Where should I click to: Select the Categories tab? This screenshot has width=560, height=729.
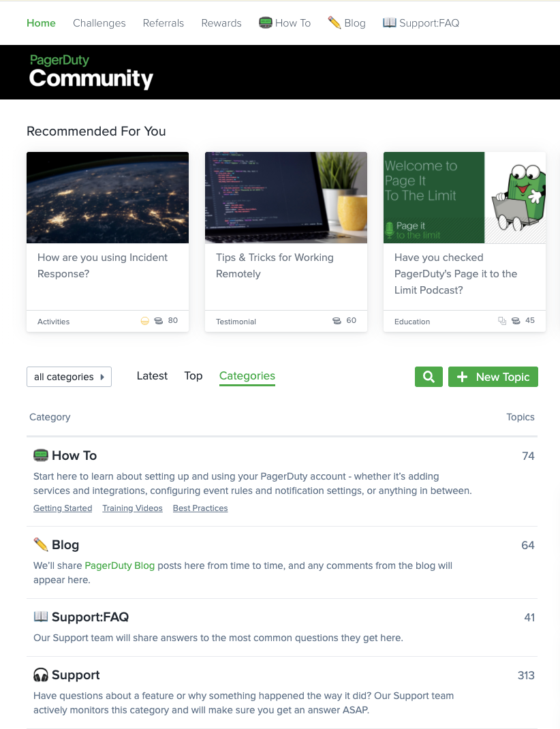tap(247, 376)
